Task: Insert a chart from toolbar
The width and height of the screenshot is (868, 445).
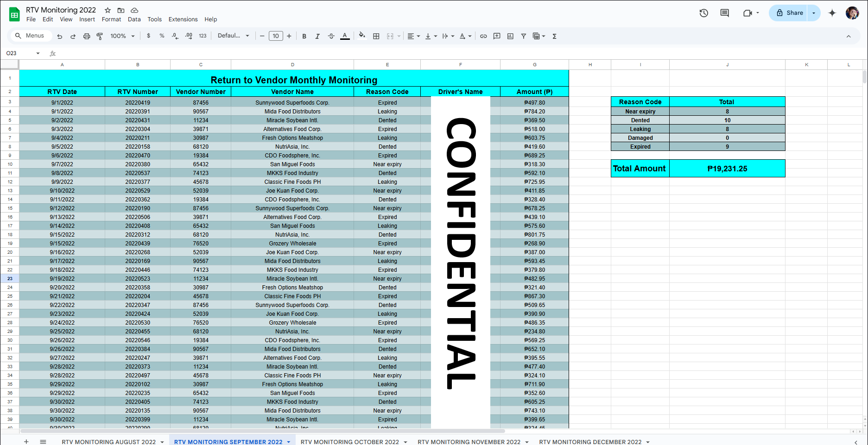Action: pyautogui.click(x=510, y=36)
